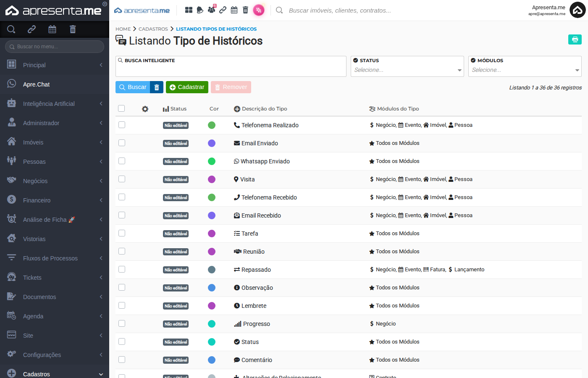
Task: Click the Apre.Chat WhatsApp icon
Action: point(12,84)
